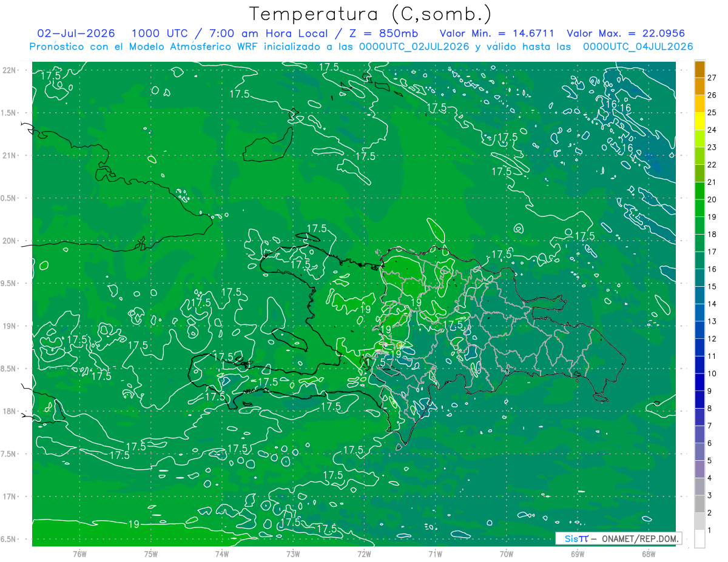Click longitude axis label '68W'
The image size is (728, 562).
[x=649, y=554]
